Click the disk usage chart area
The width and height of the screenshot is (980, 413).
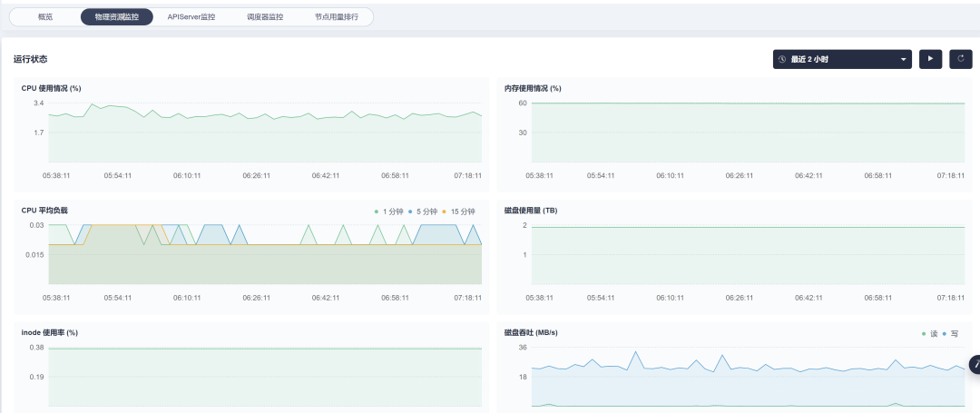pyautogui.click(x=748, y=254)
